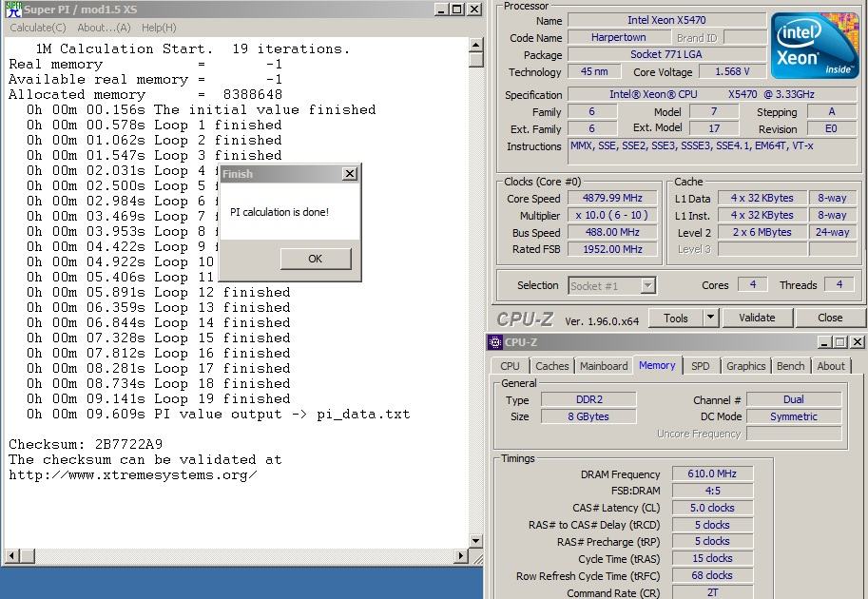868x599 pixels.
Task: Click the memory Size value 8 GBytes
Action: 589,416
